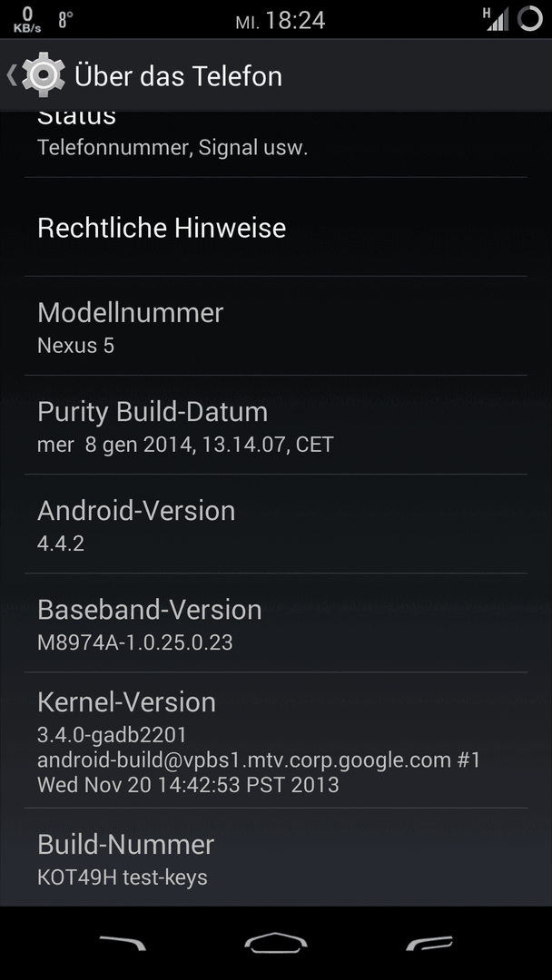
Task: Open recent apps from navigation bar
Action: pyautogui.click(x=429, y=943)
